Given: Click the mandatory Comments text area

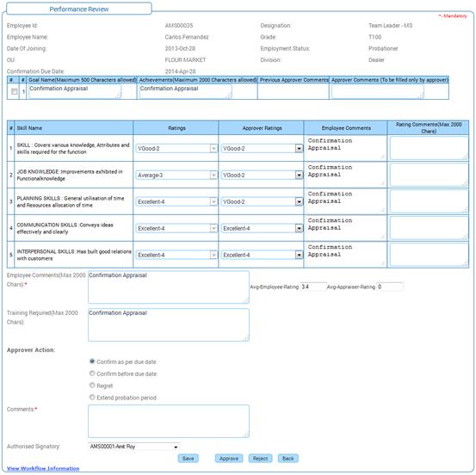Looking at the screenshot, I should (169, 421).
